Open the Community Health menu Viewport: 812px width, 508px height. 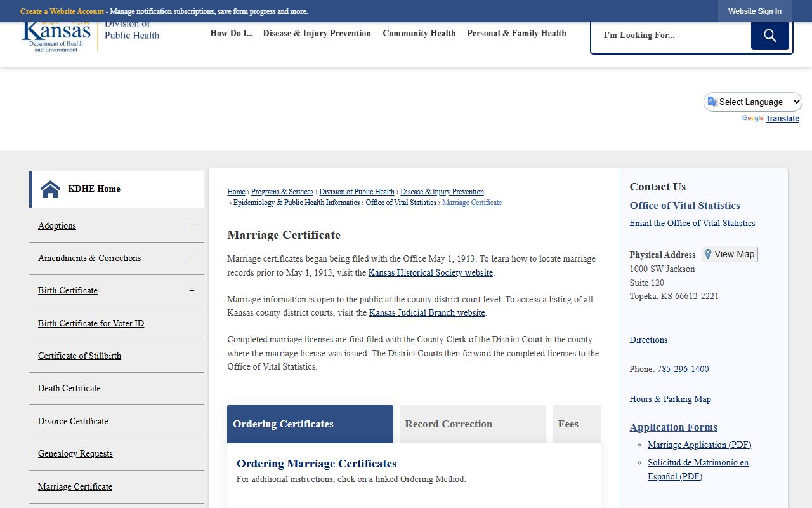(x=419, y=34)
